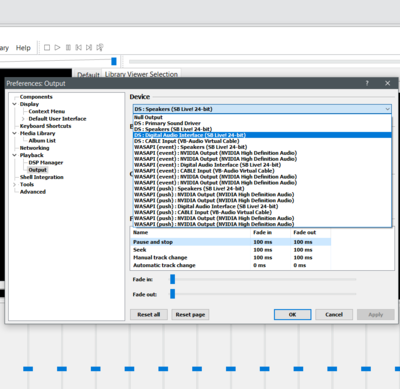Choose Null Output from device list
Screen dimensions: 400x389
pyautogui.click(x=262, y=117)
